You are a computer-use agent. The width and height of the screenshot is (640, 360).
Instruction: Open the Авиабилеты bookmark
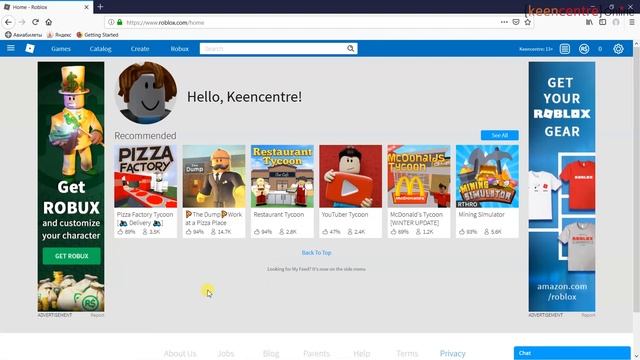(24, 35)
